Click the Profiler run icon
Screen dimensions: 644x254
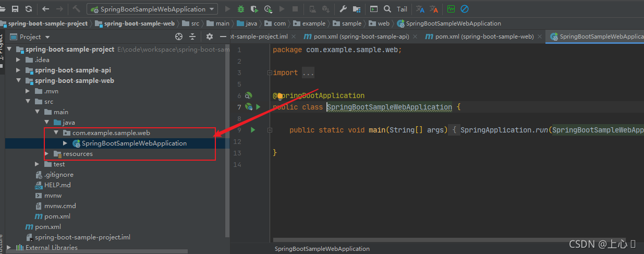click(268, 9)
